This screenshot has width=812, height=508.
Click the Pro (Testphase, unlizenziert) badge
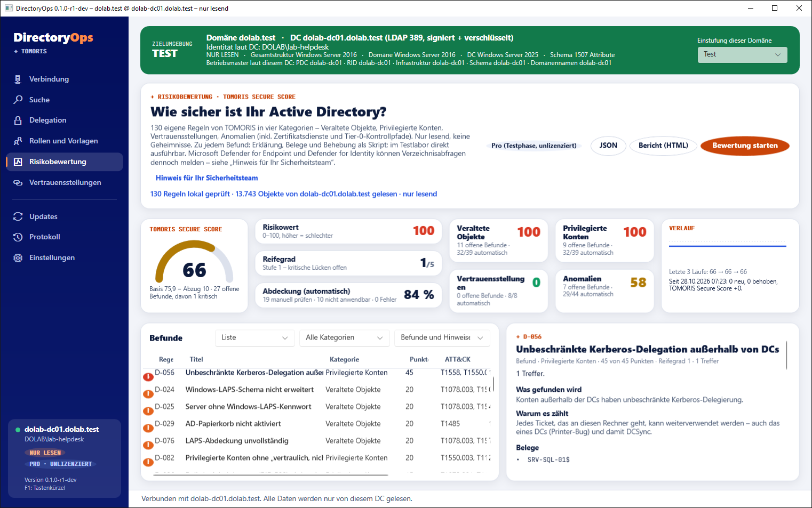coord(534,146)
